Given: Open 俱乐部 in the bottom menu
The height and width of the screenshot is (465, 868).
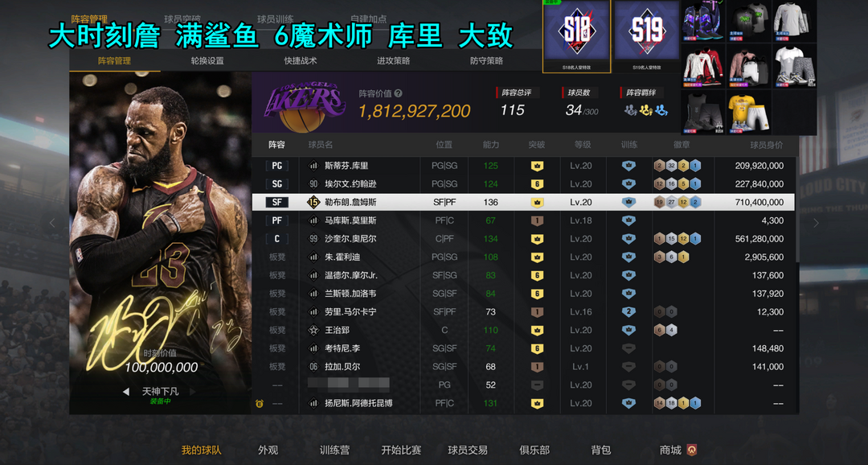Looking at the screenshot, I should point(534,450).
